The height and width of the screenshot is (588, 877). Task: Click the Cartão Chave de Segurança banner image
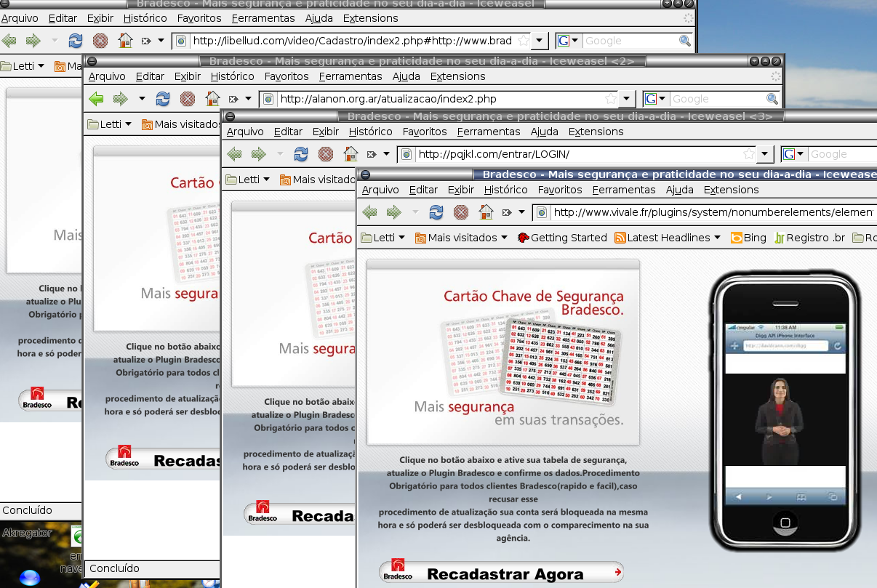tap(503, 352)
